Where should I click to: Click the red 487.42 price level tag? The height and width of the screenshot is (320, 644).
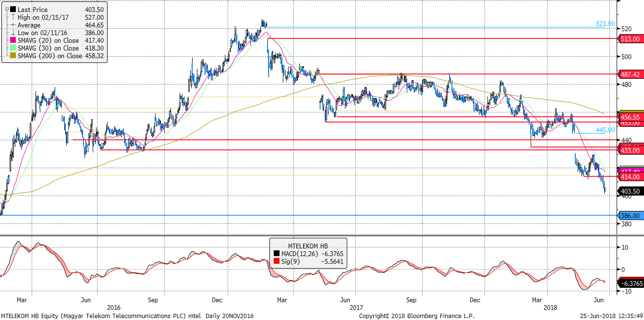point(630,74)
